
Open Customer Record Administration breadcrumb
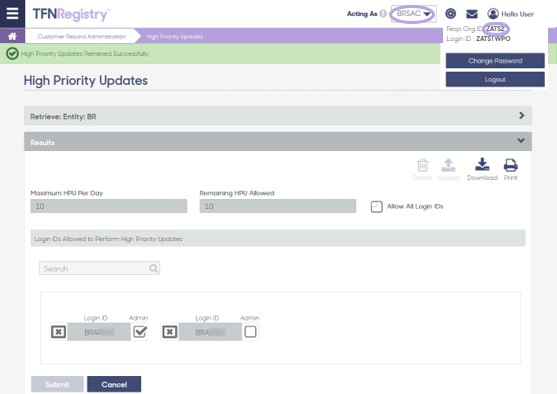(82, 36)
